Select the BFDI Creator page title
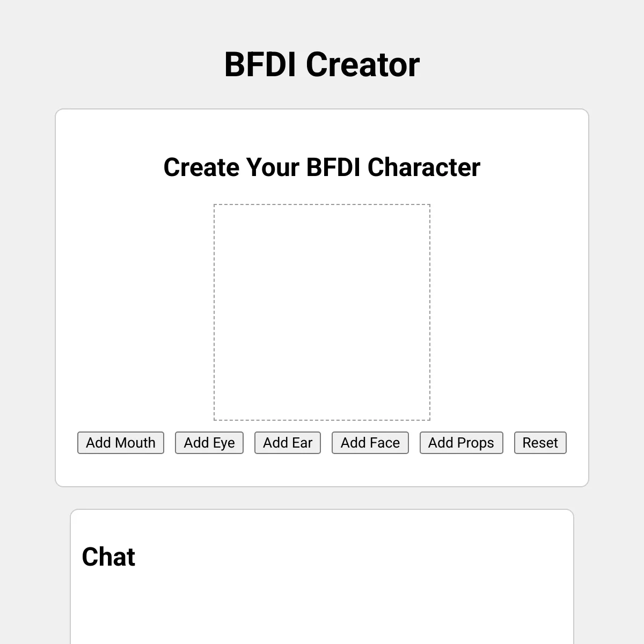This screenshot has height=644, width=644. (322, 64)
